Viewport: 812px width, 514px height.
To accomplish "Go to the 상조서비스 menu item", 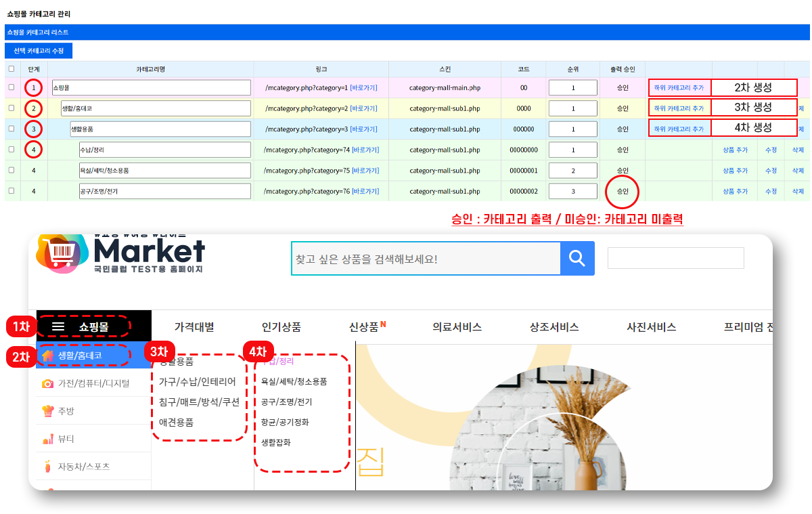I will [554, 327].
